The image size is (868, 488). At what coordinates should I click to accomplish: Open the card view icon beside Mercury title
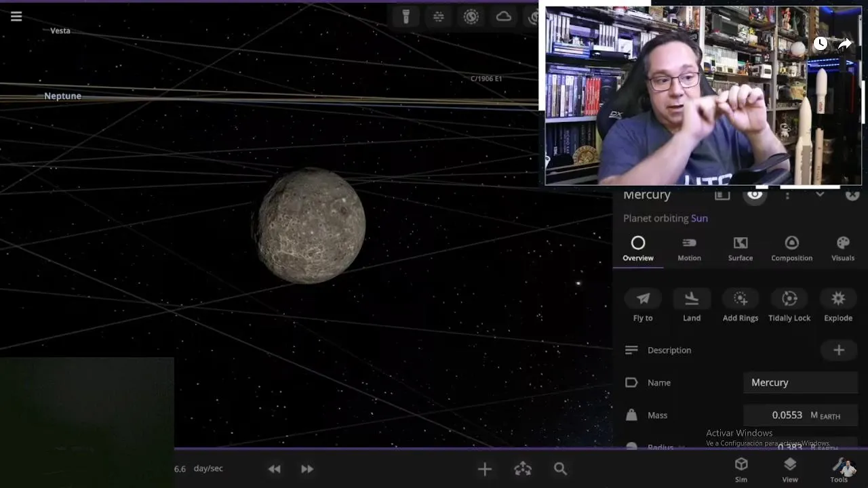click(722, 195)
